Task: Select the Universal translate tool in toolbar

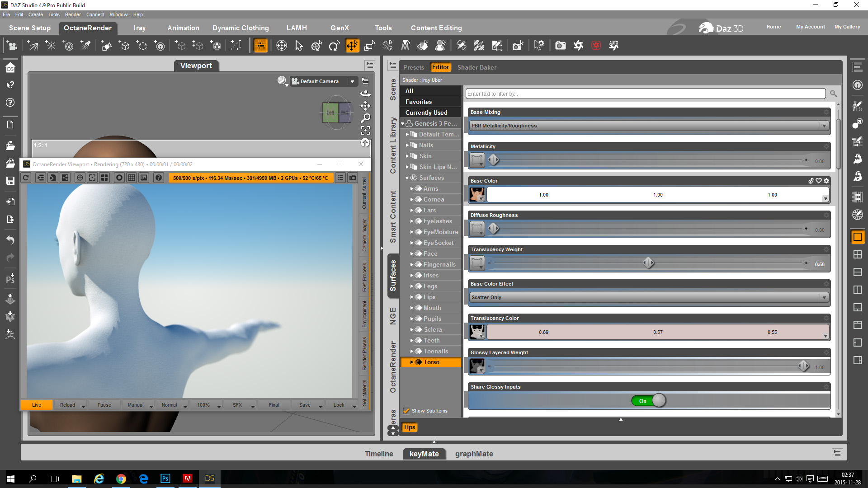Action: tap(352, 45)
